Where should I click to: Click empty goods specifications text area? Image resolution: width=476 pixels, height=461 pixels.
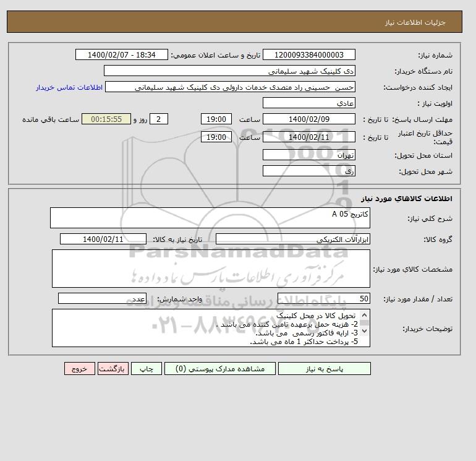click(211, 269)
